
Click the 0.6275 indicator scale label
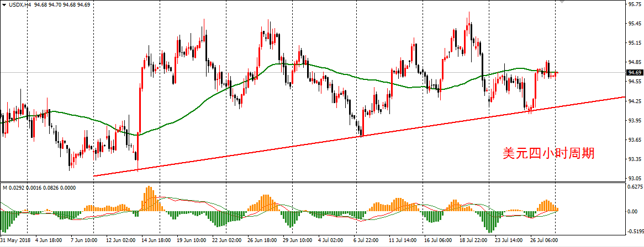click(634, 187)
